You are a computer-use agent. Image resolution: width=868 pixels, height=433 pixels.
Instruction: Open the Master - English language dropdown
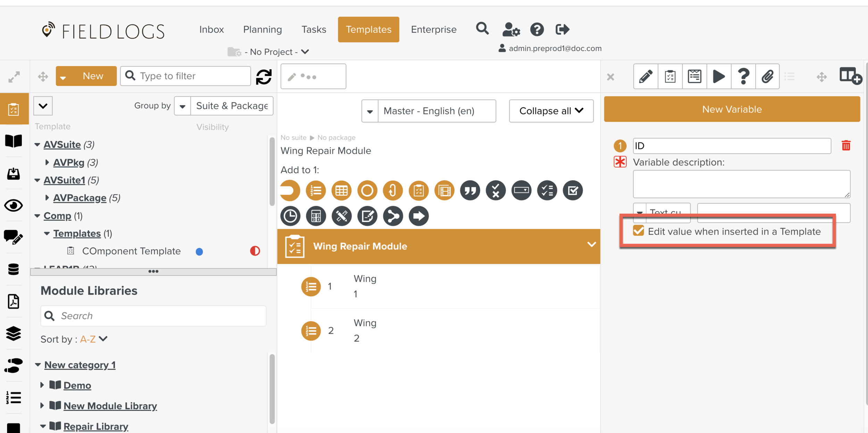coord(370,111)
